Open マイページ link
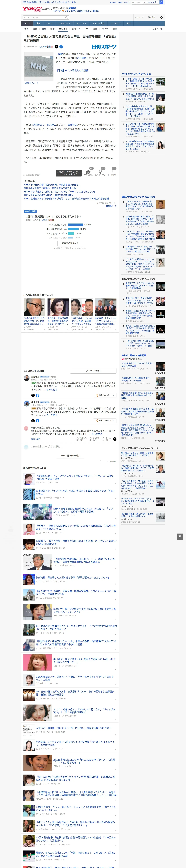This screenshot has width=186, height=868. pyautogui.click(x=139, y=17)
